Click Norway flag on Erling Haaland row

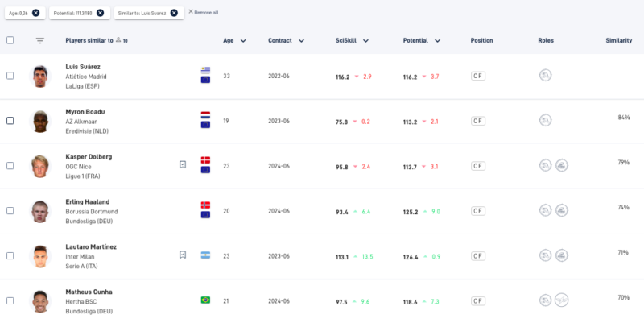click(x=205, y=205)
